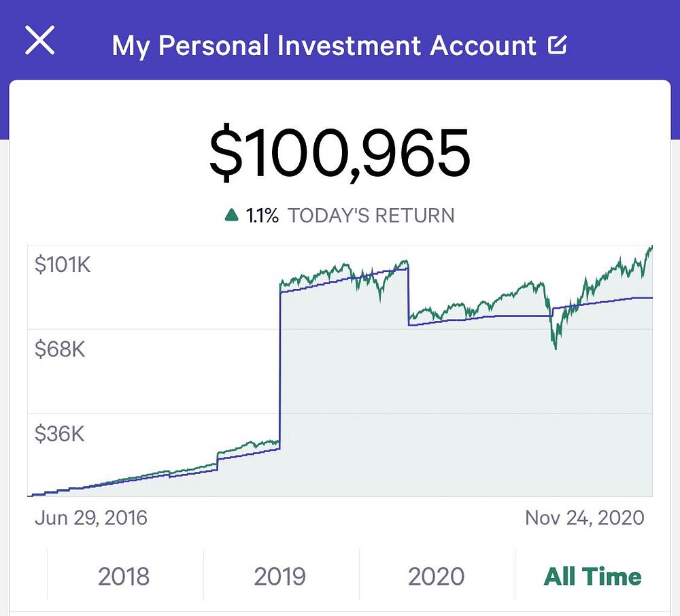Click the large vertical jump in blue line
This screenshot has height=616, width=680.
pos(280,367)
